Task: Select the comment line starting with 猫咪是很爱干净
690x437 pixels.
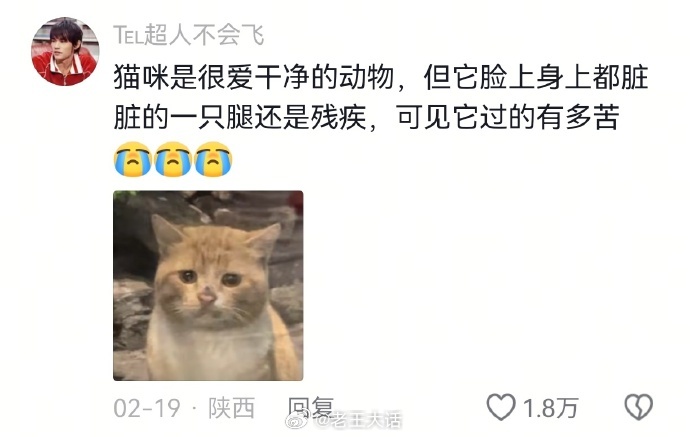Action: point(381,77)
